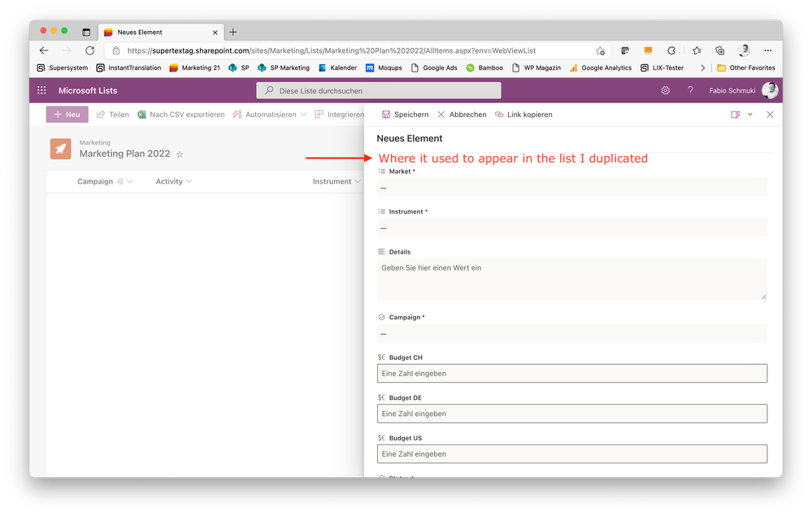Viewport: 812px width, 516px height.
Task: Open the Google Analytics bookmark
Action: coord(601,67)
